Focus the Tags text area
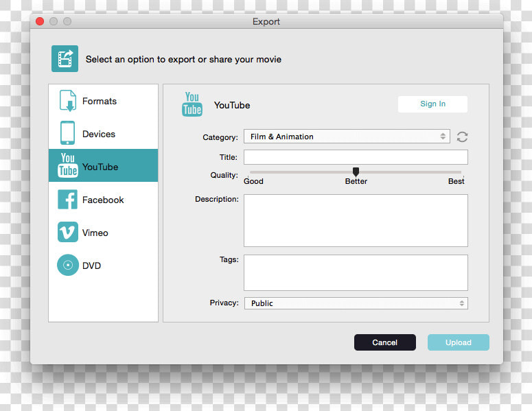This screenshot has height=411, width=532. [356, 272]
